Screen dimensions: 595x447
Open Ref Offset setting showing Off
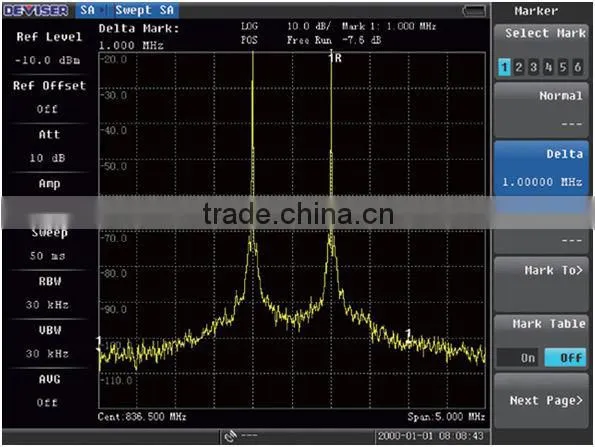[49, 98]
